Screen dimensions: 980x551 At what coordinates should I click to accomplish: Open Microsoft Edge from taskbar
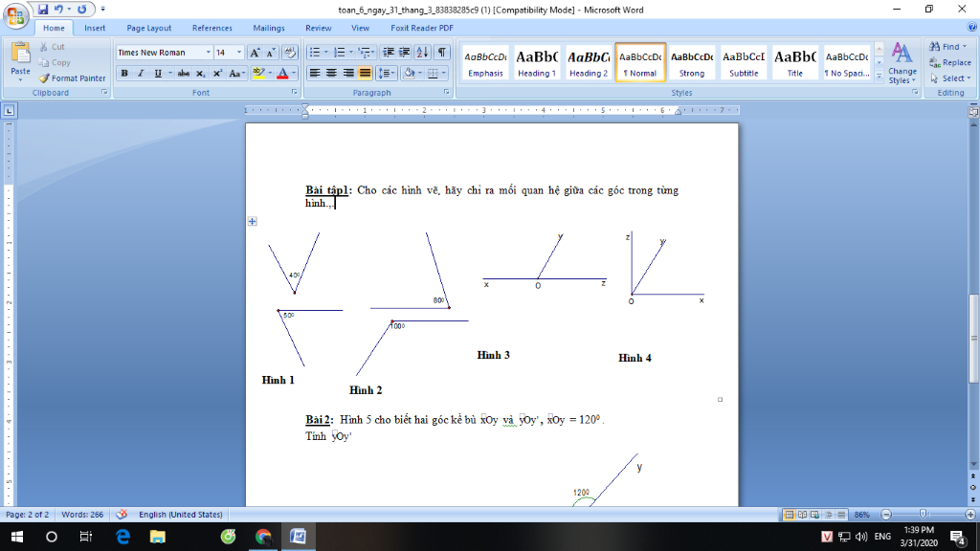pyautogui.click(x=122, y=537)
